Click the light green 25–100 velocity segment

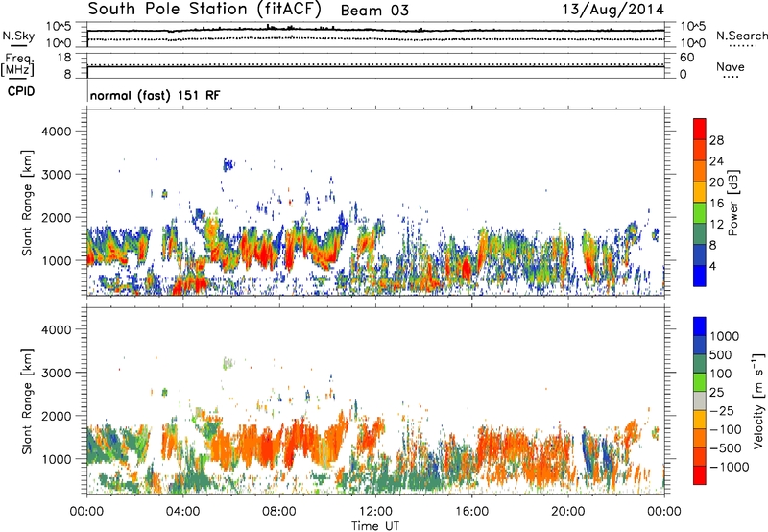click(x=700, y=382)
